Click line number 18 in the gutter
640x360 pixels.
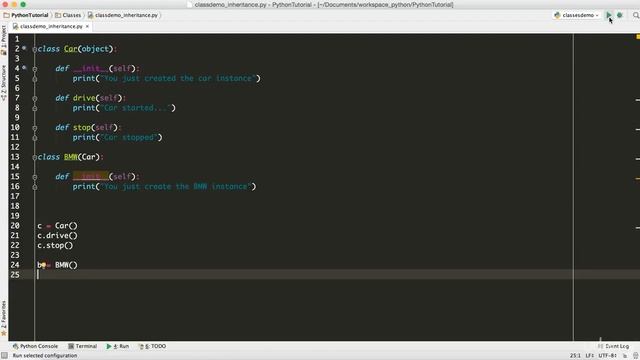click(15, 206)
